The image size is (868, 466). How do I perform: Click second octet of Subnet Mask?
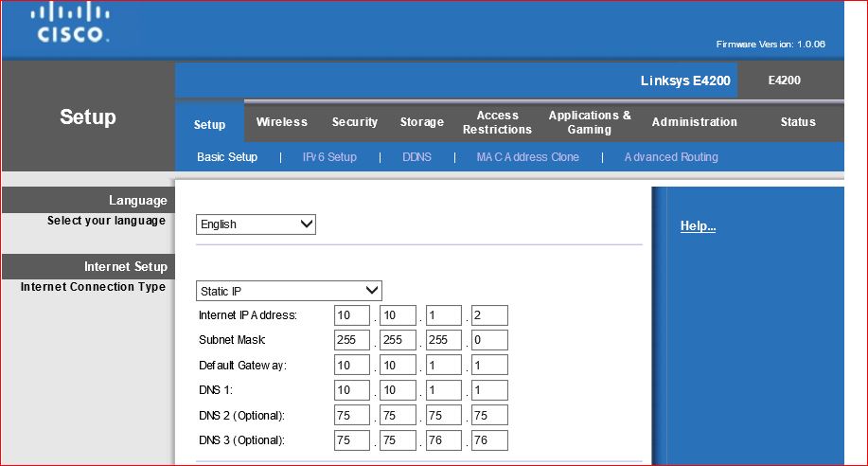pos(398,340)
